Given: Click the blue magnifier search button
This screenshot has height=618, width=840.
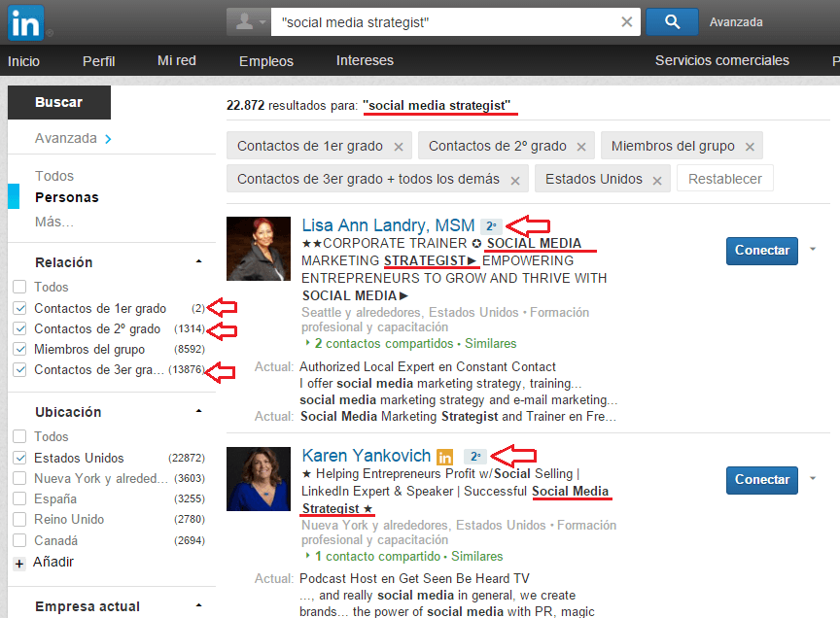Looking at the screenshot, I should pos(672,22).
